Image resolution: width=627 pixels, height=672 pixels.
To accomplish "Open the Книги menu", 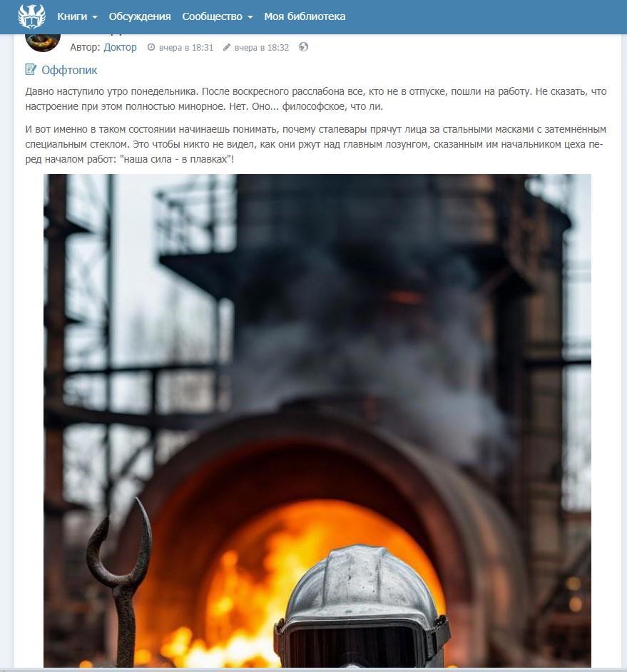I will 77,16.
